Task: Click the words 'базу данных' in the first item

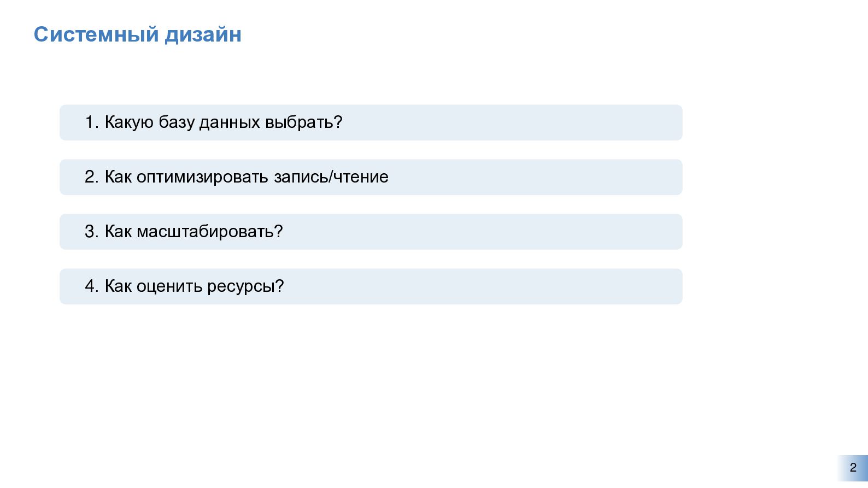Action: point(209,122)
